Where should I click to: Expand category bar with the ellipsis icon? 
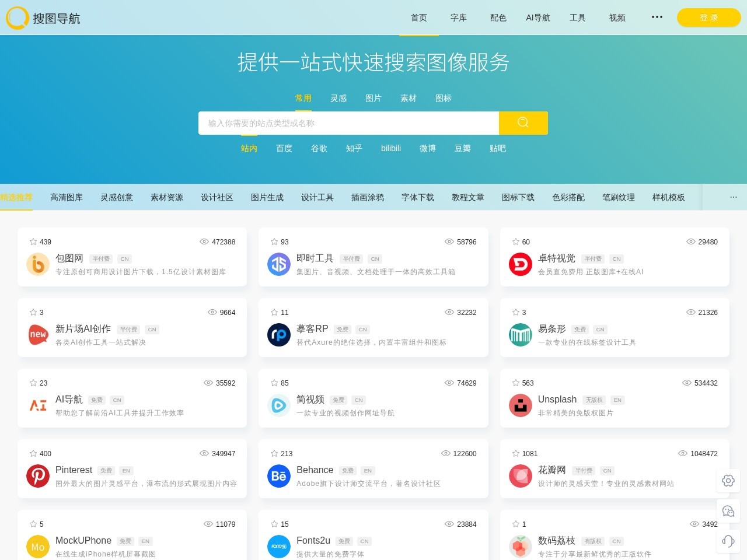click(x=734, y=197)
